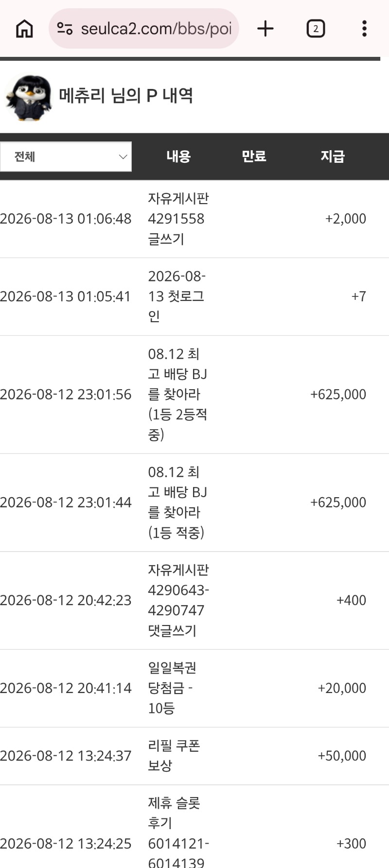Tap the seulca2.com address bar

coord(144,29)
